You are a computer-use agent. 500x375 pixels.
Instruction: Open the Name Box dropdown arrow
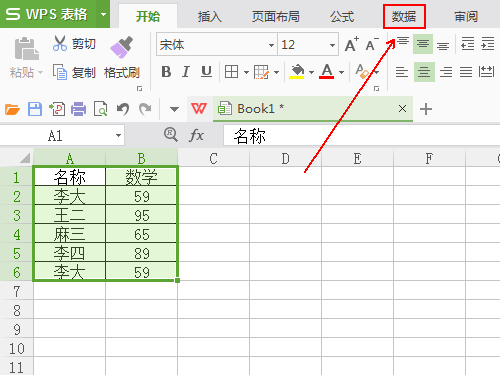[x=118, y=136]
